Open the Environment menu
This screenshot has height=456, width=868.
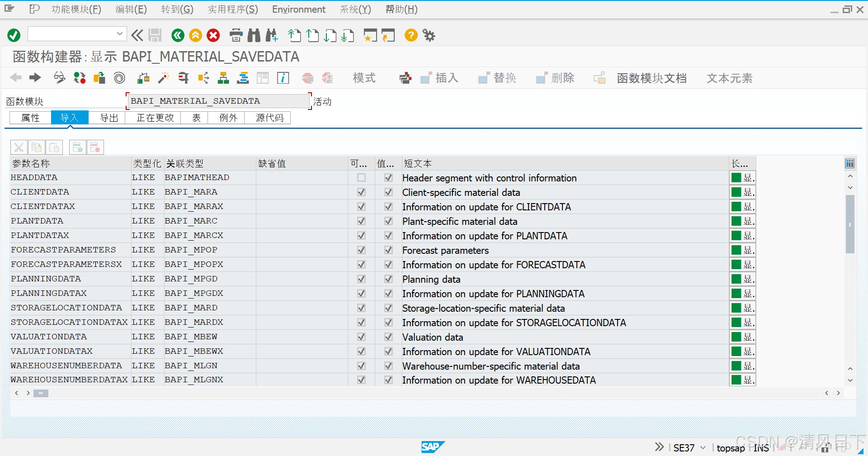[299, 9]
